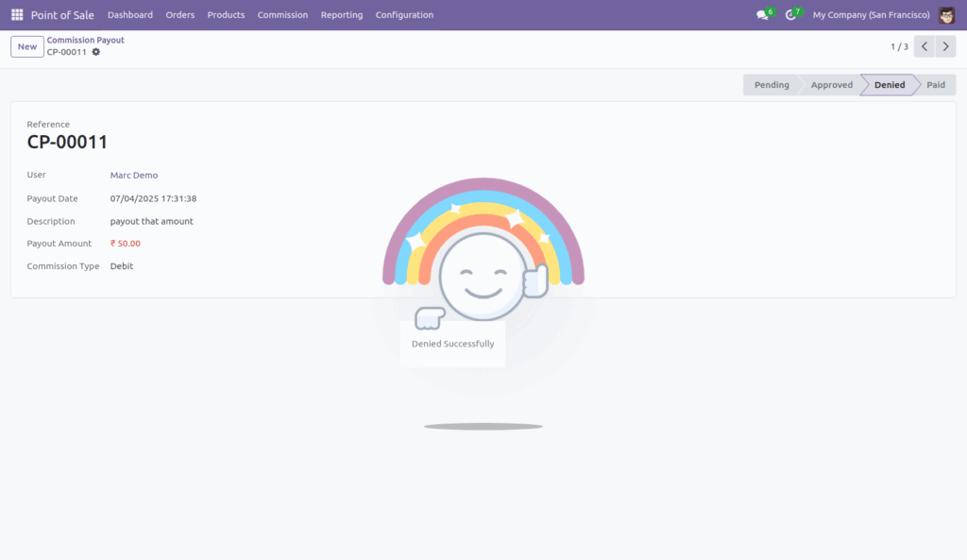This screenshot has height=560, width=967.
Task: Open the gear settings icon beside CP-00011
Action: pos(95,53)
